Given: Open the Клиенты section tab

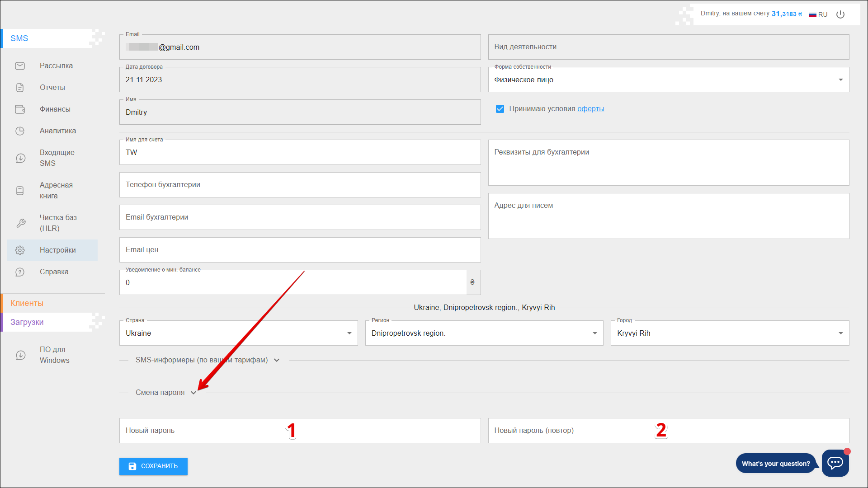Looking at the screenshot, I should pos(27,303).
